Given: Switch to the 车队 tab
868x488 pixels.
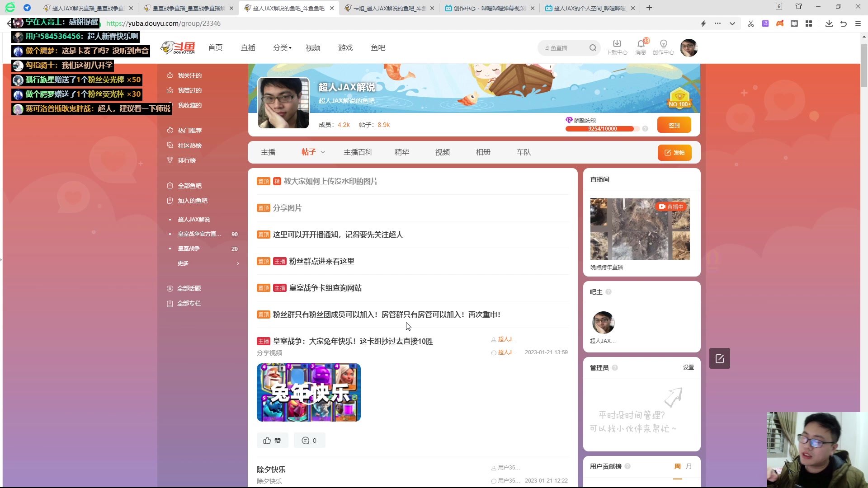Looking at the screenshot, I should [x=524, y=152].
